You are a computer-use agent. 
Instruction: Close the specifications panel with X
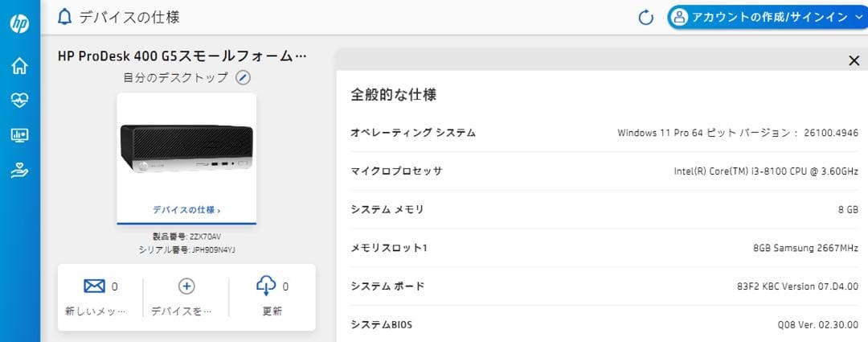pyautogui.click(x=854, y=61)
